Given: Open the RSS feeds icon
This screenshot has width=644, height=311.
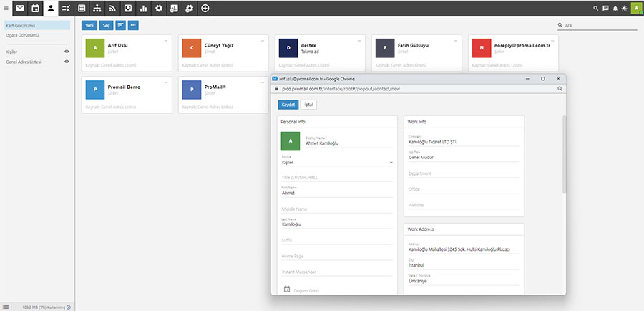Looking at the screenshot, I should (x=112, y=8).
